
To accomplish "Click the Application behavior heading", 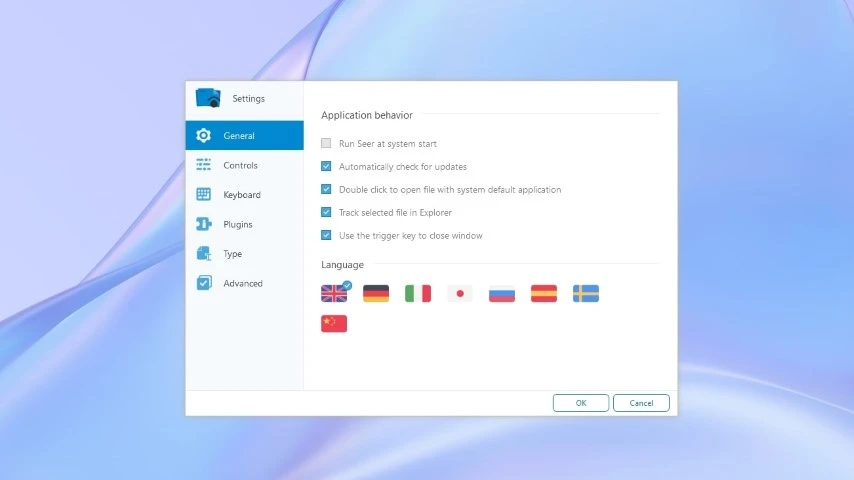I will pyautogui.click(x=367, y=115).
